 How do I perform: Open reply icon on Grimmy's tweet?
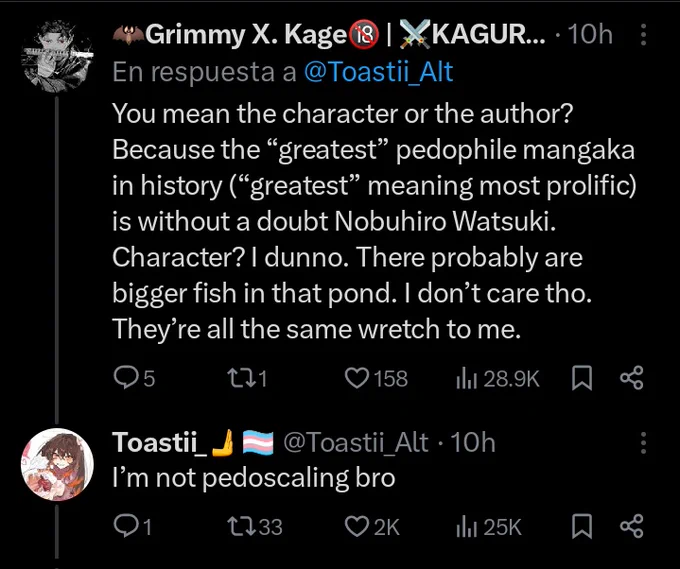[x=124, y=378]
